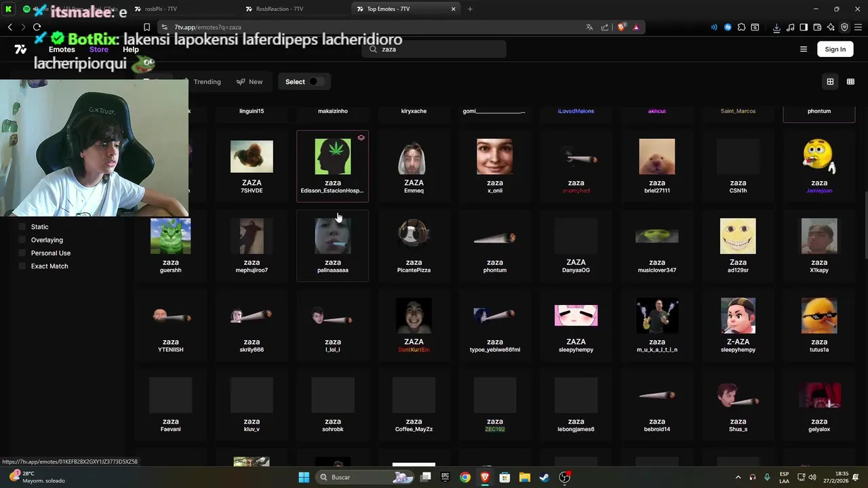Screen dimensions: 868x488
Task: Enable the Overlaying filter checkbox
Action: coord(22,240)
